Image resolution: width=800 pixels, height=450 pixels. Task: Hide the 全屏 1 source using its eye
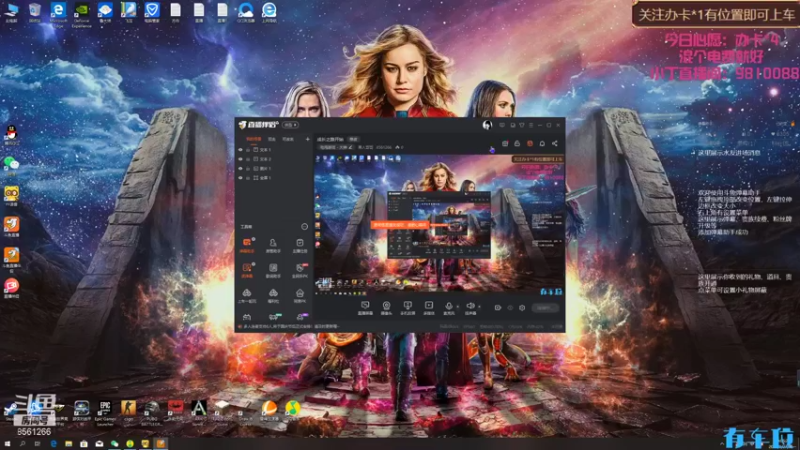pos(240,178)
